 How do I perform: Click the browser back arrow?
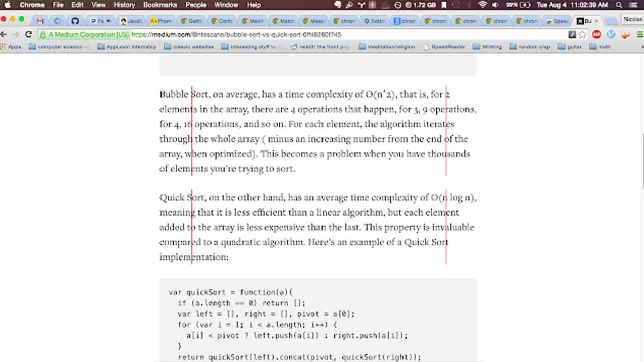4,35
